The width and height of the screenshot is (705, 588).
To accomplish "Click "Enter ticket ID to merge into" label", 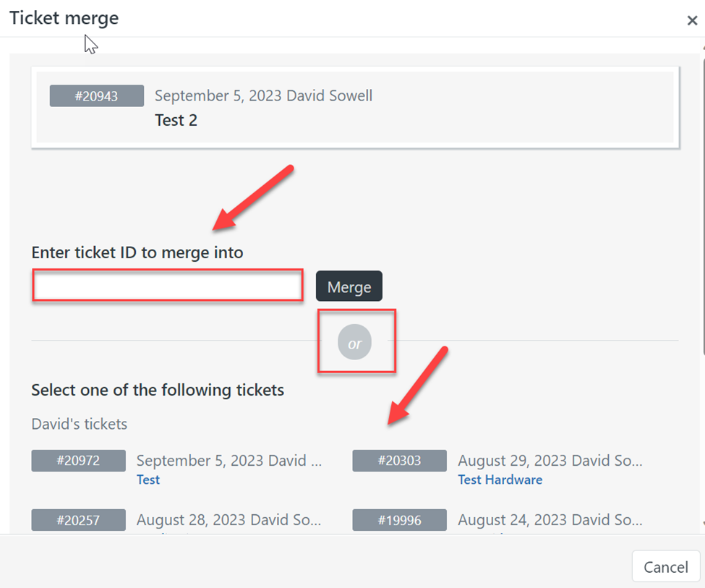I will coord(137,252).
